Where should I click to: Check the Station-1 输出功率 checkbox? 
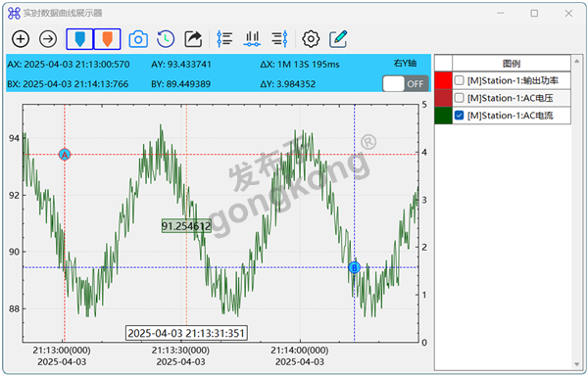click(x=459, y=80)
